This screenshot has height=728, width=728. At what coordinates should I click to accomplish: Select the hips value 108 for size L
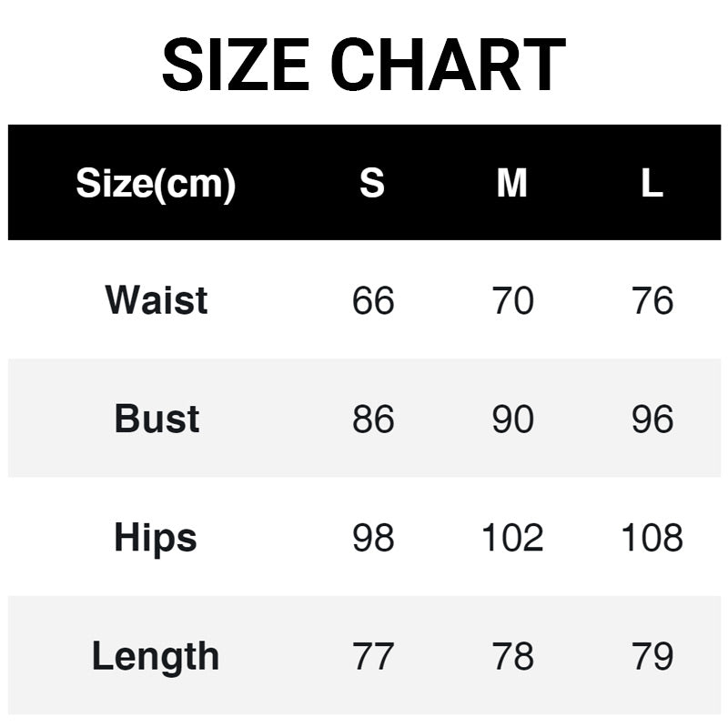pyautogui.click(x=652, y=538)
